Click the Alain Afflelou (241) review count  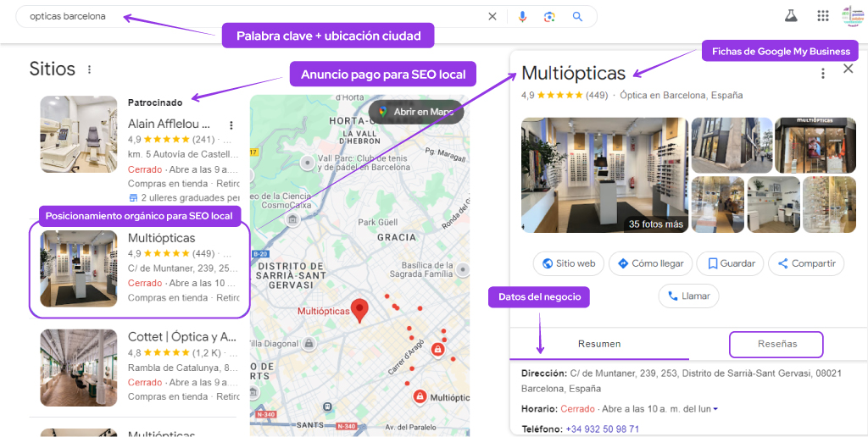pyautogui.click(x=203, y=140)
